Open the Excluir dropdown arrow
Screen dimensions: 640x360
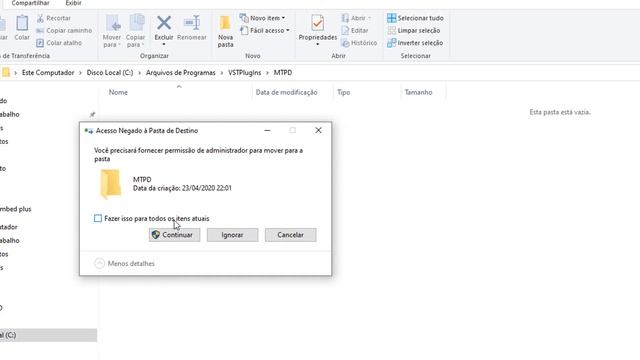click(164, 44)
